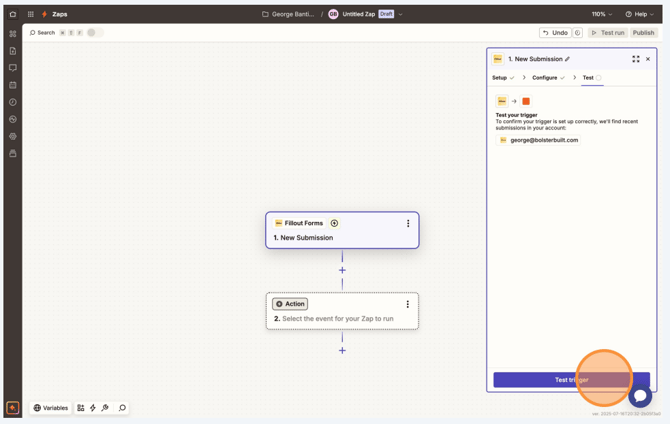The width and height of the screenshot is (670, 424).
Task: Open the Help dropdown menu
Action: coord(640,14)
